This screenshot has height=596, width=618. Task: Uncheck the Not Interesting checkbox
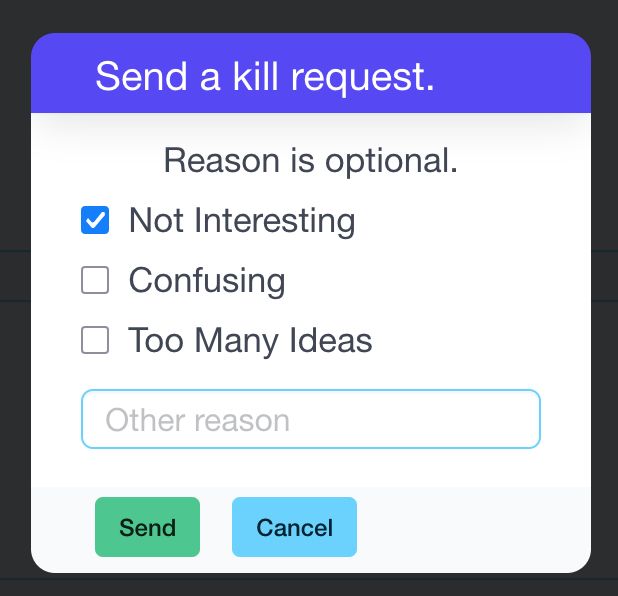tap(95, 221)
